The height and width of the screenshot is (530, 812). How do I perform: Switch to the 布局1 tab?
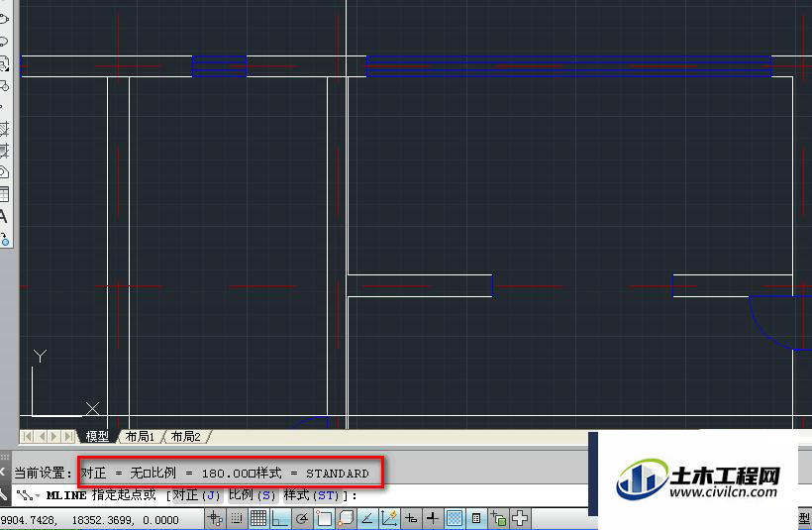(x=140, y=437)
